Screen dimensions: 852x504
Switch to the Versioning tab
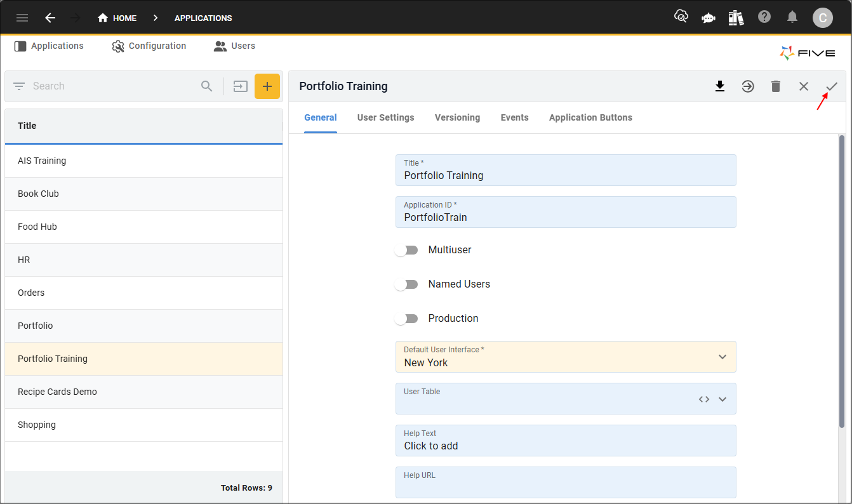coord(458,117)
